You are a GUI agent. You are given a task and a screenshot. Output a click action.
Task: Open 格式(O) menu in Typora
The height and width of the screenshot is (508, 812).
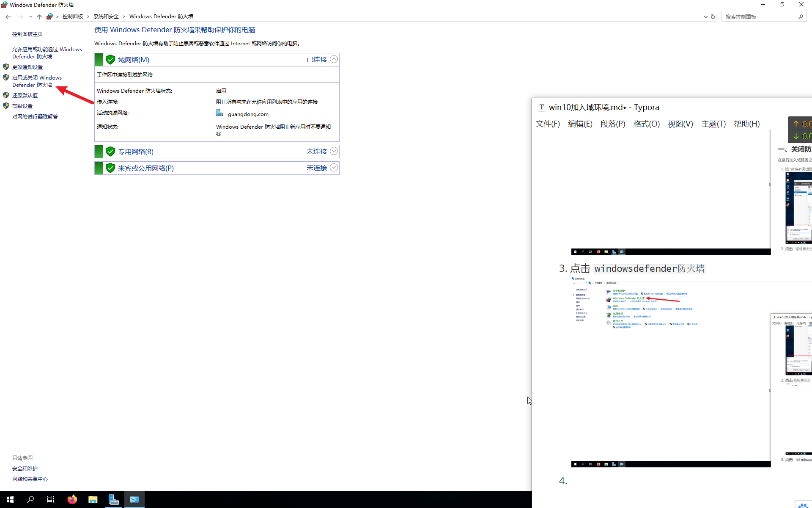point(647,124)
